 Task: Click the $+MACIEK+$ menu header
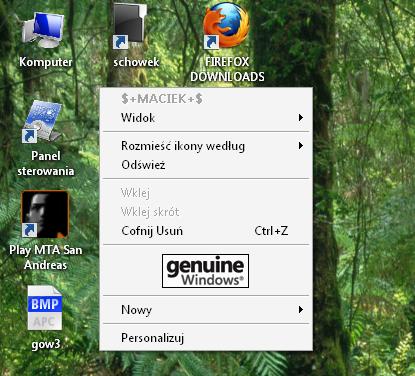(x=162, y=99)
